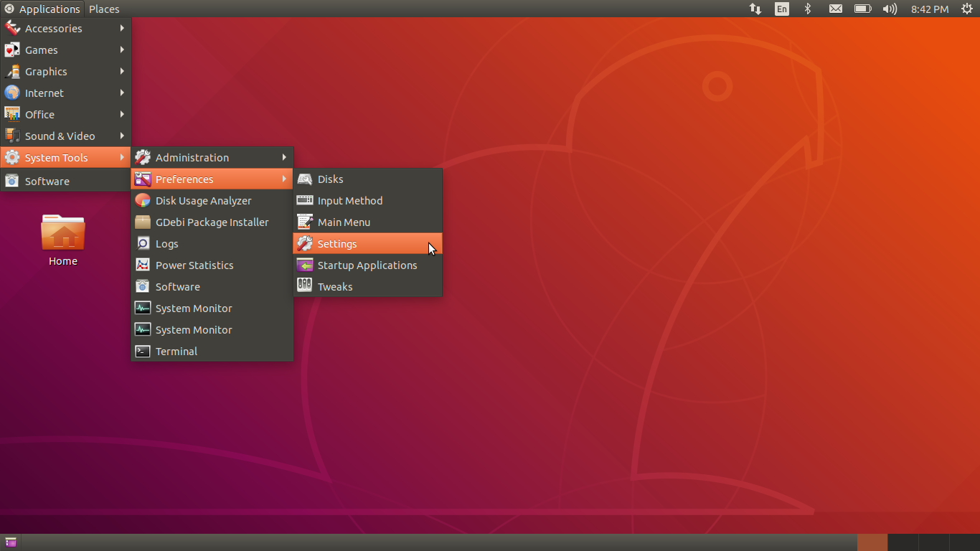The width and height of the screenshot is (980, 551).
Task: Open the Tweaks icon
Action: click(x=305, y=287)
